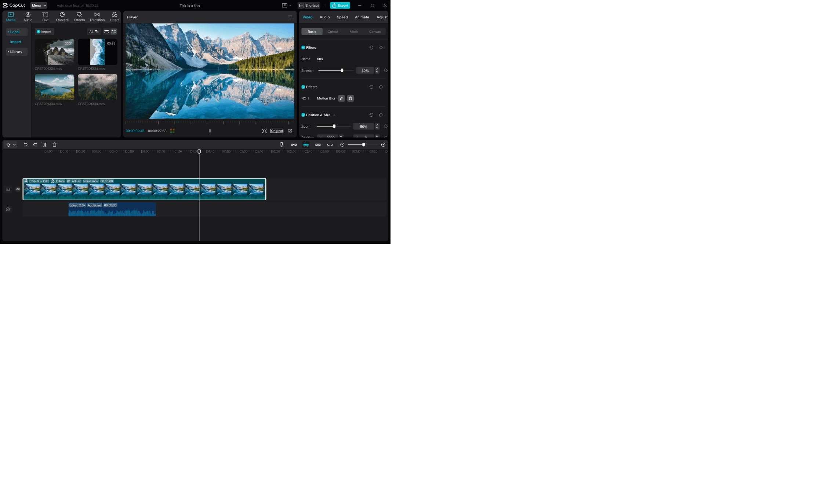Adjust Zoom percentage stepper arrows
The image size is (828, 504).
tap(377, 126)
